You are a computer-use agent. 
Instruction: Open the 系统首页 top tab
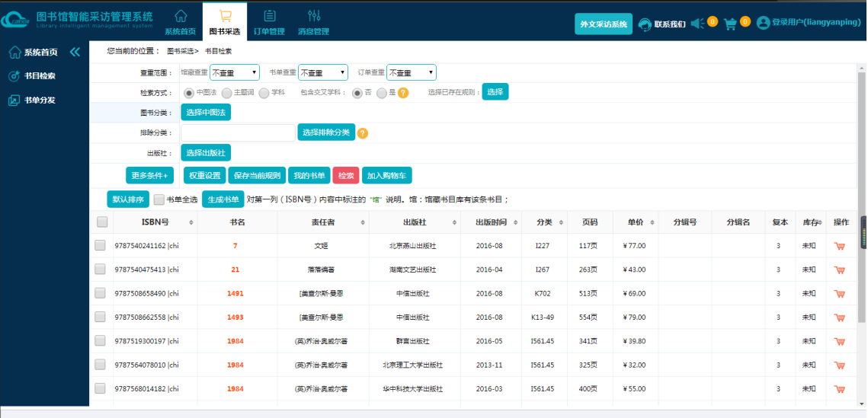click(181, 21)
